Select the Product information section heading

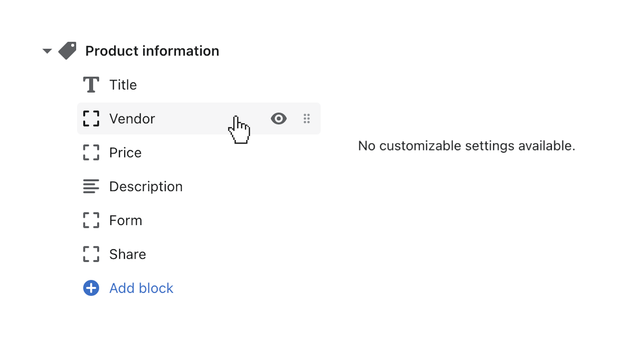click(x=152, y=51)
